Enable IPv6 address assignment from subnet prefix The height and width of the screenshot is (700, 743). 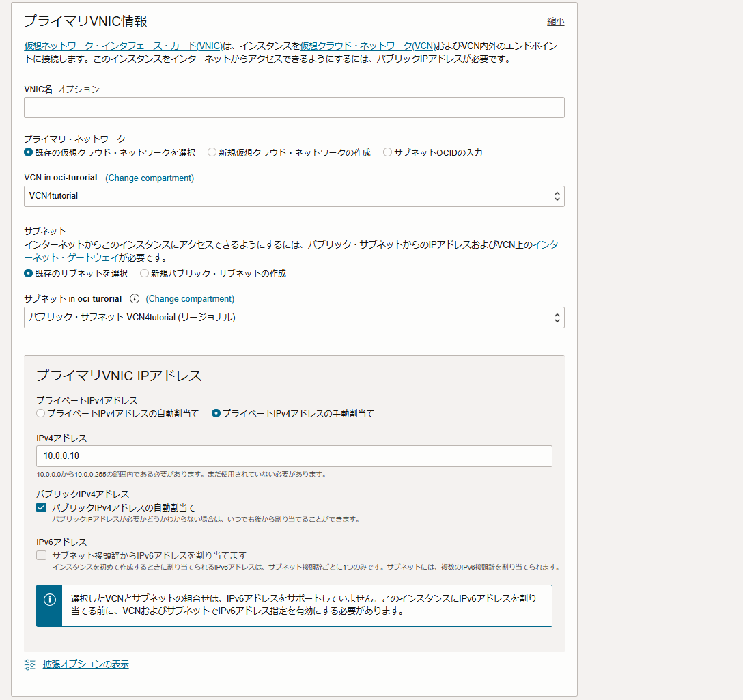[x=40, y=555]
